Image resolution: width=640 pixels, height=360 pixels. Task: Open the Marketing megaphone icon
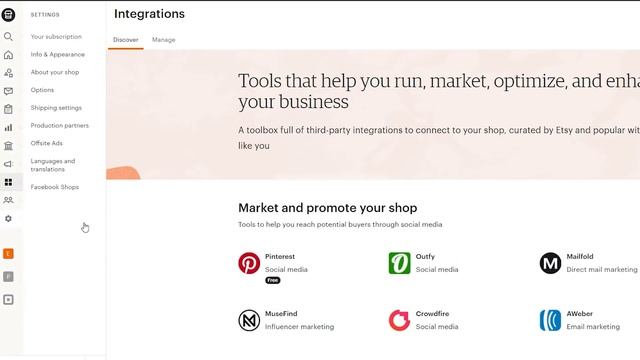pyautogui.click(x=8, y=164)
